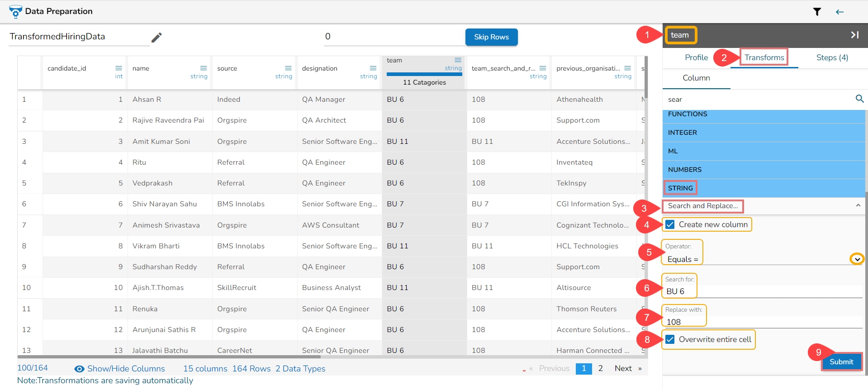This screenshot has width=868, height=390.
Task: Click the 'SkillRecruit' source cell
Action: click(237, 288)
